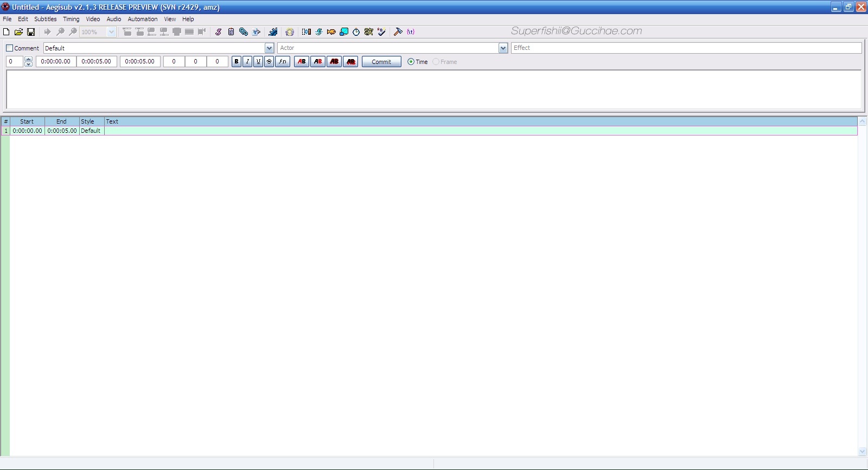This screenshot has width=868, height=470.
Task: Click Jump video to end toolbar icon
Action: click(139, 32)
